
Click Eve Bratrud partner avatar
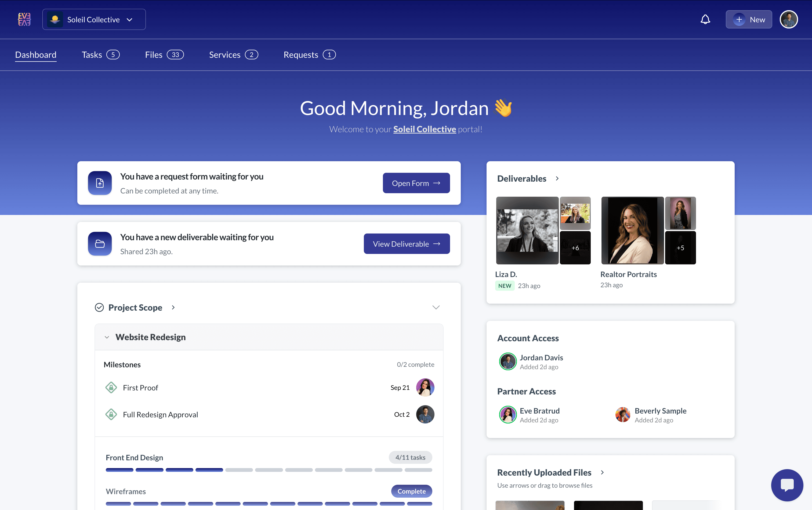[508, 415]
